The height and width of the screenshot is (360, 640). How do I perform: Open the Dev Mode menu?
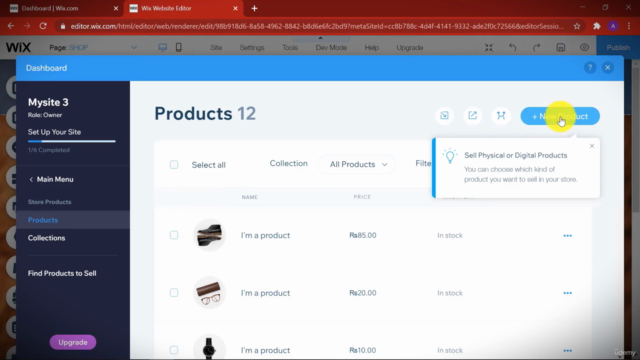click(x=331, y=48)
